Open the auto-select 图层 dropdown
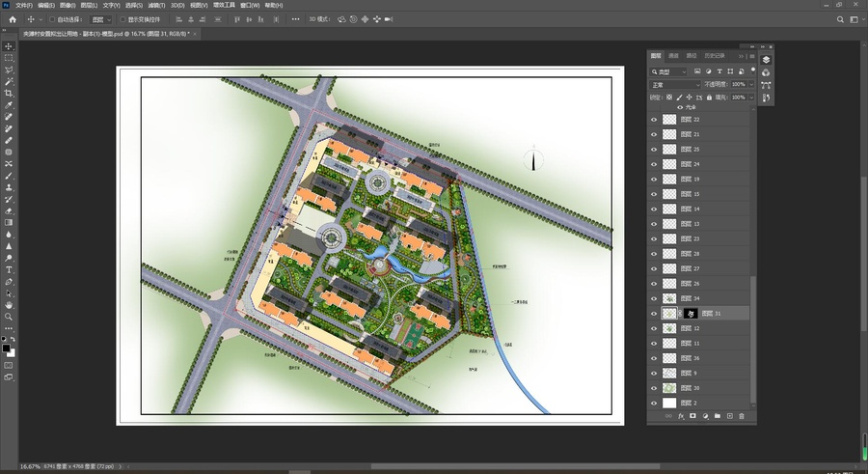Screen dimensions: 868x474 [x=100, y=19]
